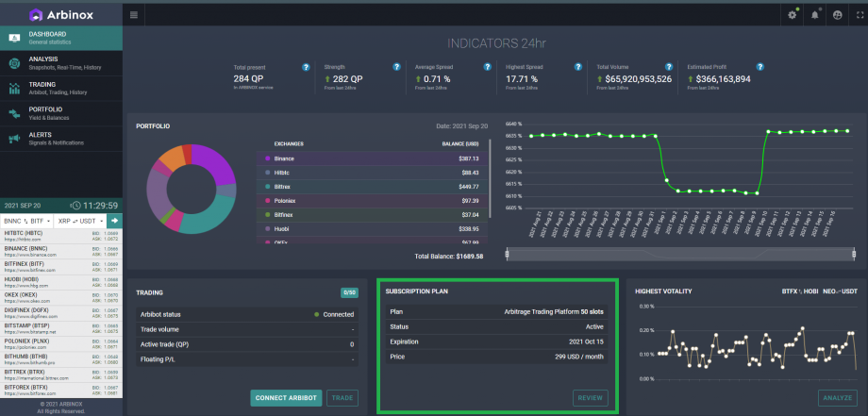Select the Binance row in Portfolio table
Viewport: 868px width, 416px height.
coord(372,158)
